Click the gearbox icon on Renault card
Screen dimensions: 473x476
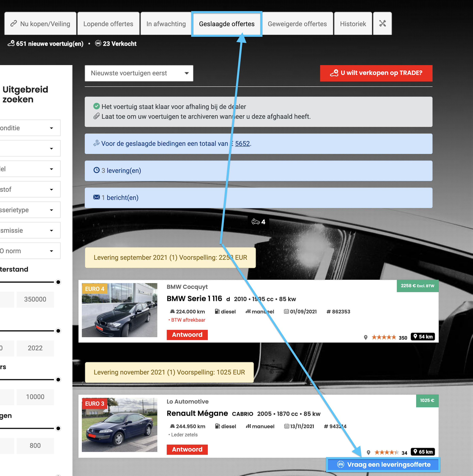point(248,426)
